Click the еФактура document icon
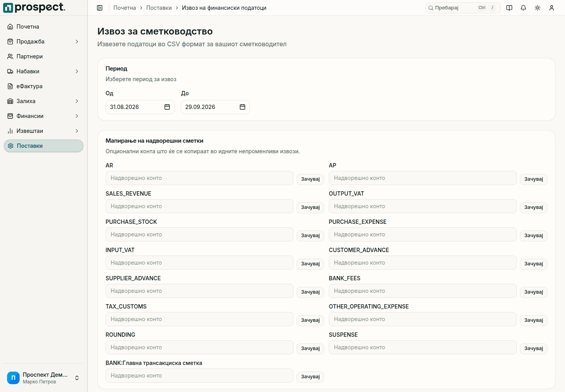565x392 pixels. (10, 86)
